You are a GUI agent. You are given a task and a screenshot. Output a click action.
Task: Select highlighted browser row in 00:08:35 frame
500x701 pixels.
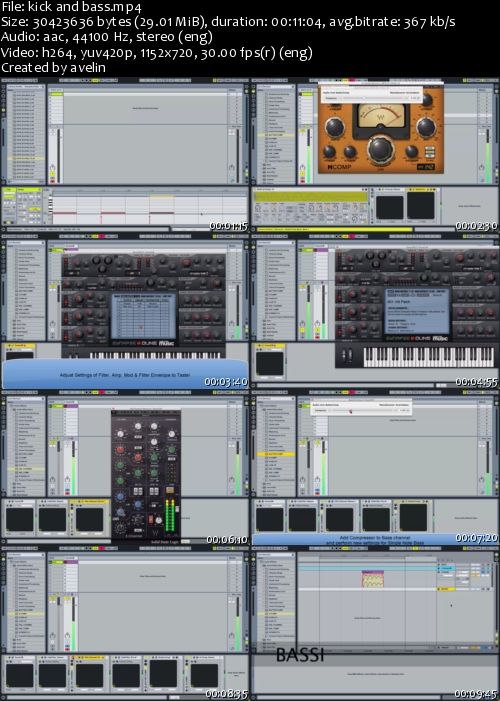point(27,614)
